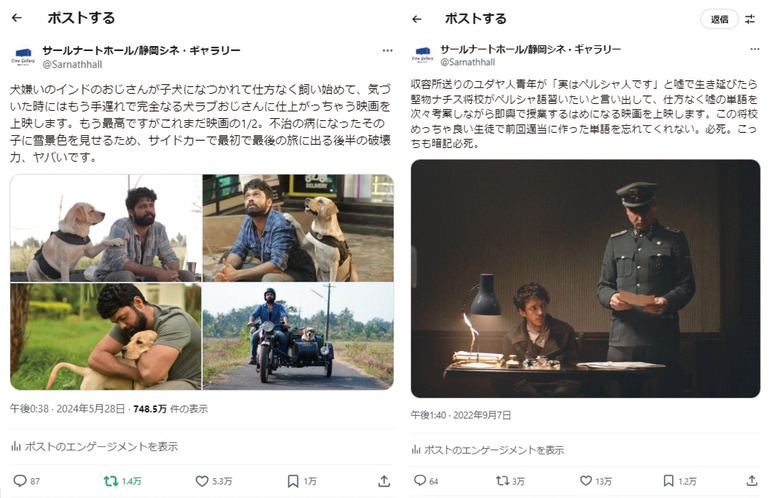Open reply filter settings icon at top right
The image size is (770, 498).
(x=750, y=20)
